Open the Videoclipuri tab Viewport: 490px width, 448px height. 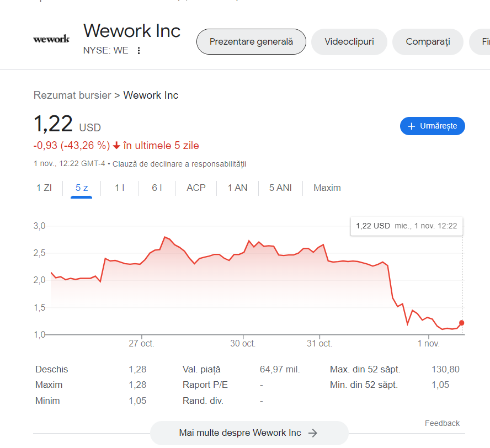pyautogui.click(x=349, y=41)
